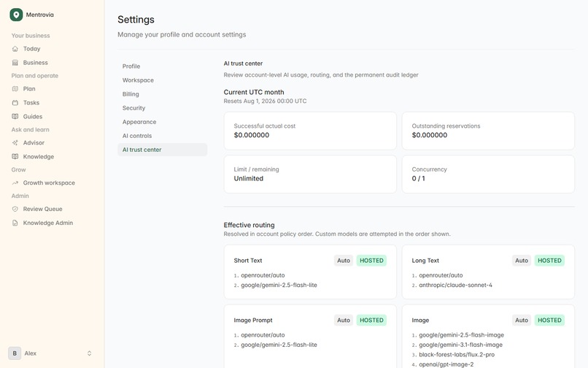The width and height of the screenshot is (588, 368).
Task: Click anthropic/claude-sonnet-4 in Long Text
Action: tap(456, 285)
